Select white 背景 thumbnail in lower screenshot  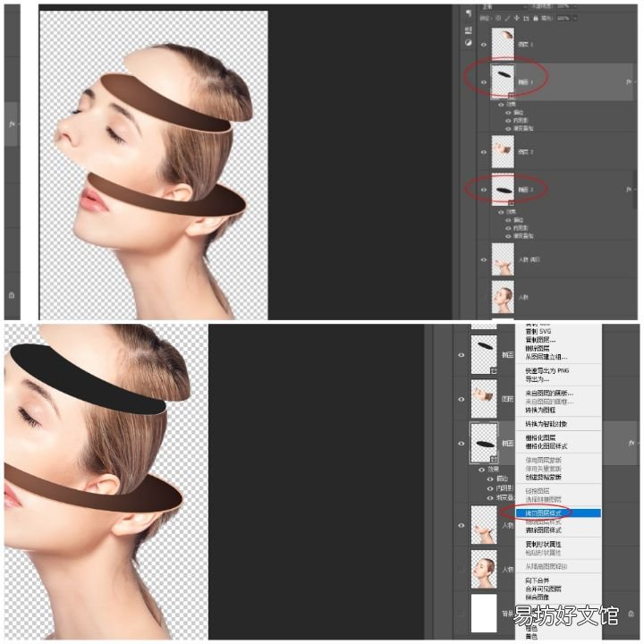(x=484, y=614)
